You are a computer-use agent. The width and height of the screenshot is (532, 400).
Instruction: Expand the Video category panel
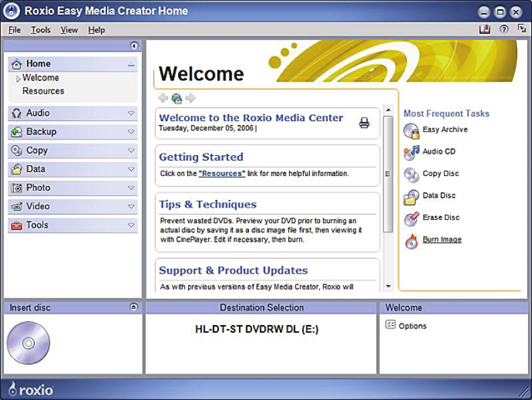131,207
